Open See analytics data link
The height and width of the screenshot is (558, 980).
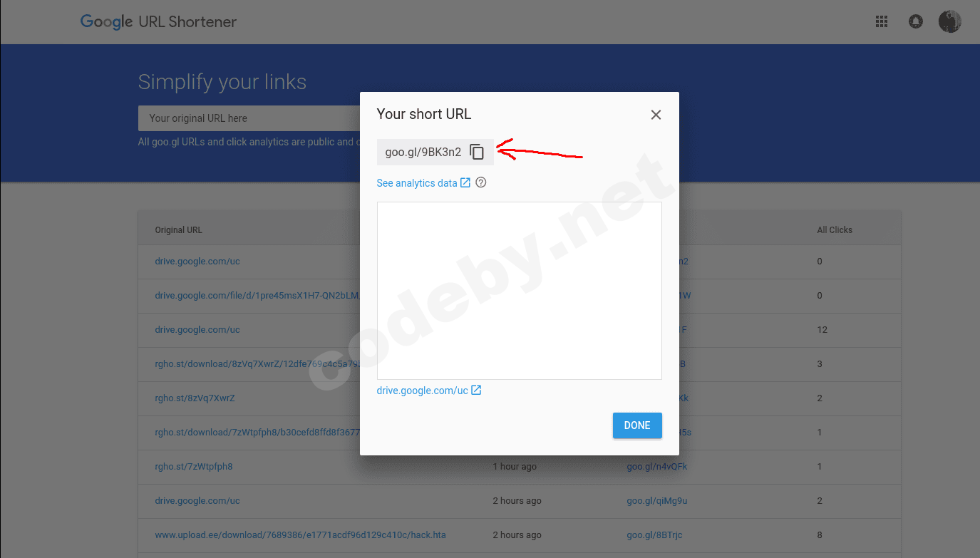point(417,183)
